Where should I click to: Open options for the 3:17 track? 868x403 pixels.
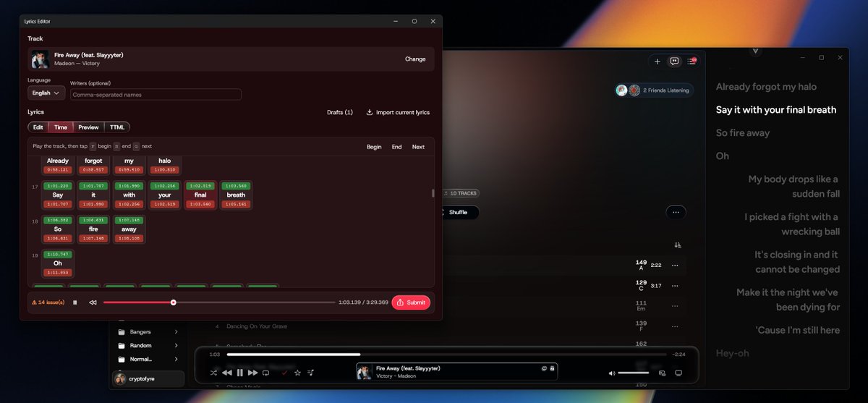point(675,286)
